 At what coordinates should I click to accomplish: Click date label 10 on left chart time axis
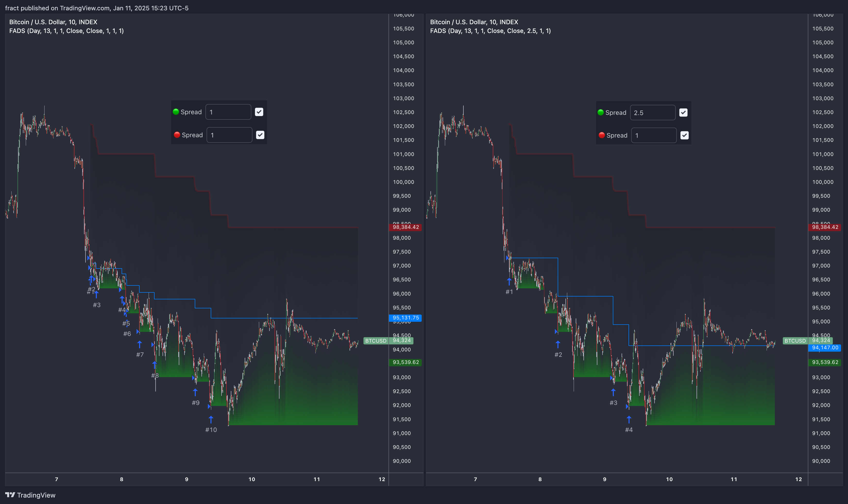point(251,479)
